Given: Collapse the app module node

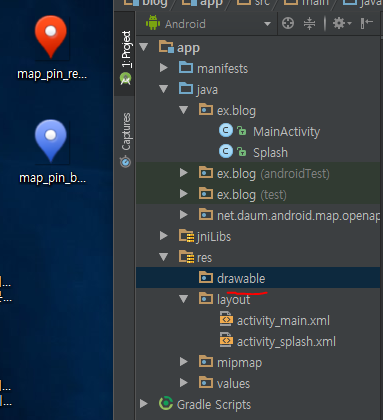Looking at the screenshot, I should pyautogui.click(x=144, y=47).
